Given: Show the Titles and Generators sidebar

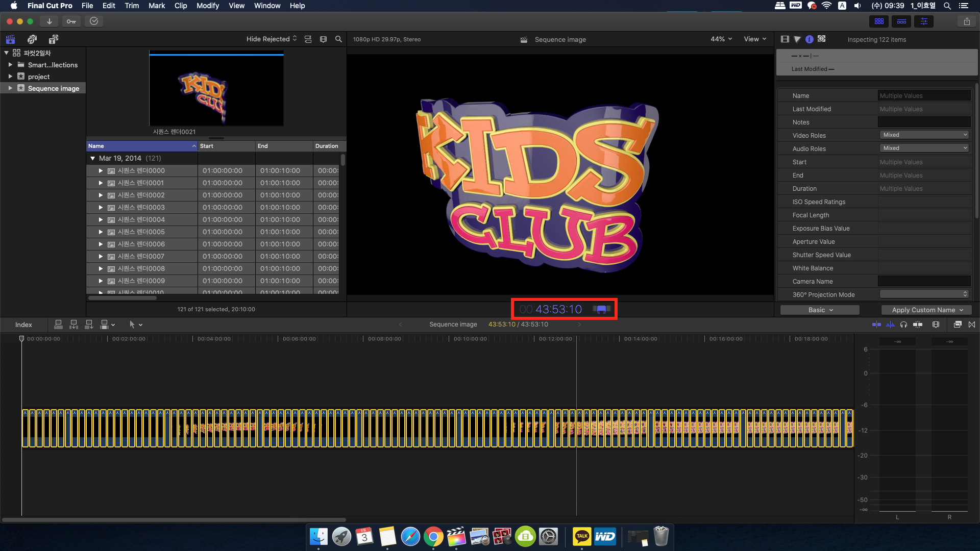Looking at the screenshot, I should point(53,39).
